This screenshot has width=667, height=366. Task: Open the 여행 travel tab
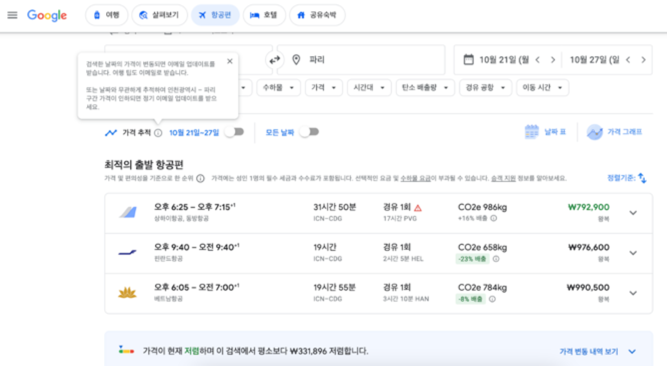[x=106, y=15]
